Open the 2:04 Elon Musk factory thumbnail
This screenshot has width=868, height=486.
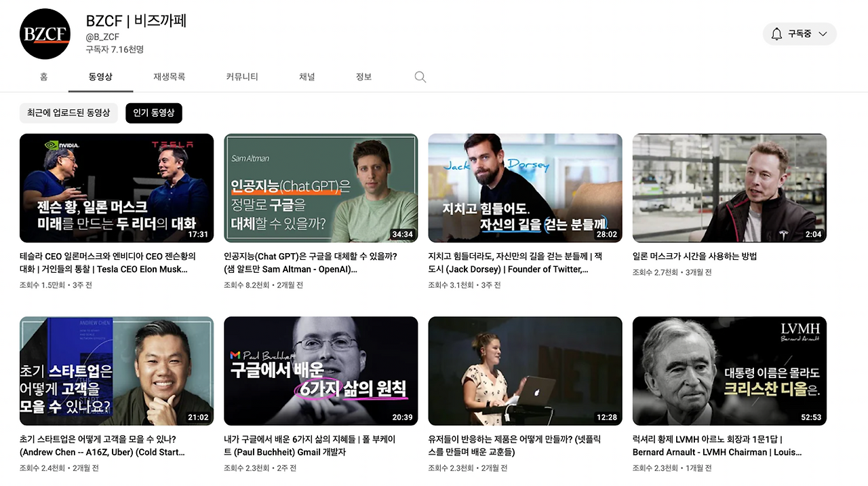730,188
